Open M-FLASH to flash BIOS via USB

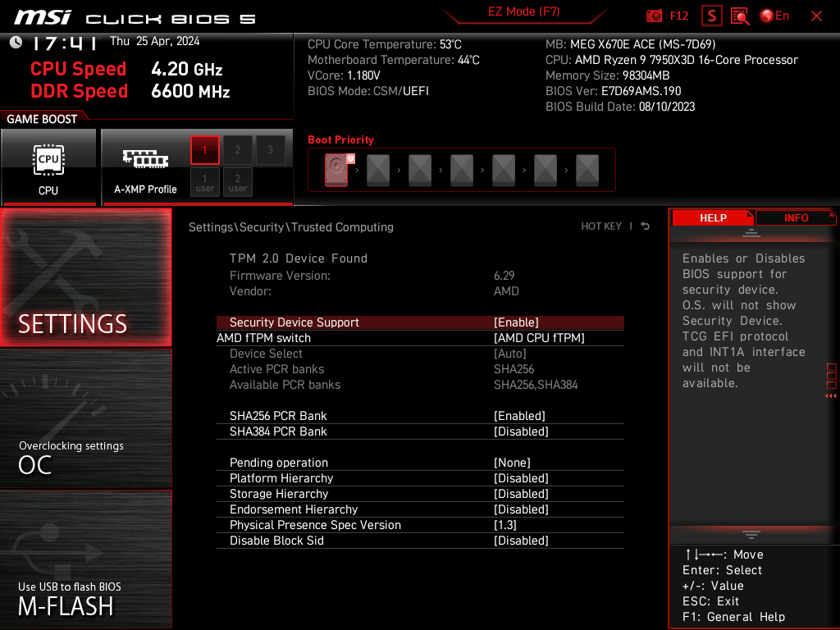pyautogui.click(x=85, y=559)
